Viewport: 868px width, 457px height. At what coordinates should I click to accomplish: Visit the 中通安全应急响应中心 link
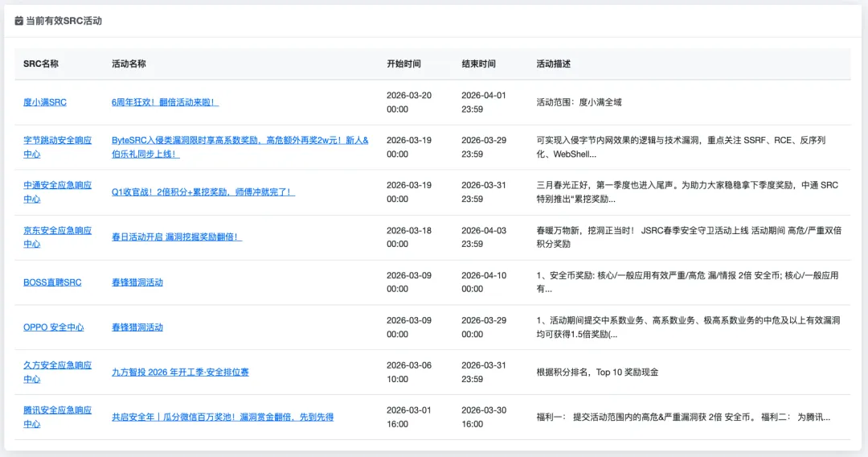[58, 192]
